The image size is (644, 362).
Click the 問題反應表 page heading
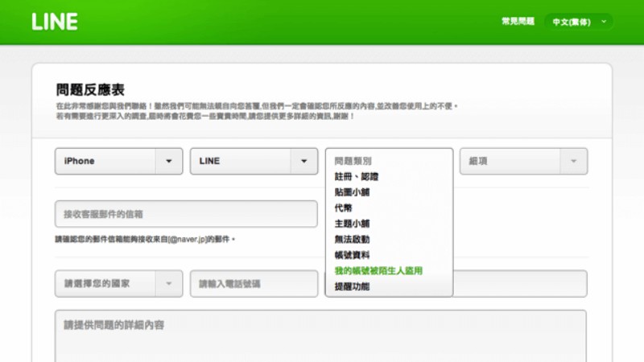coord(90,89)
